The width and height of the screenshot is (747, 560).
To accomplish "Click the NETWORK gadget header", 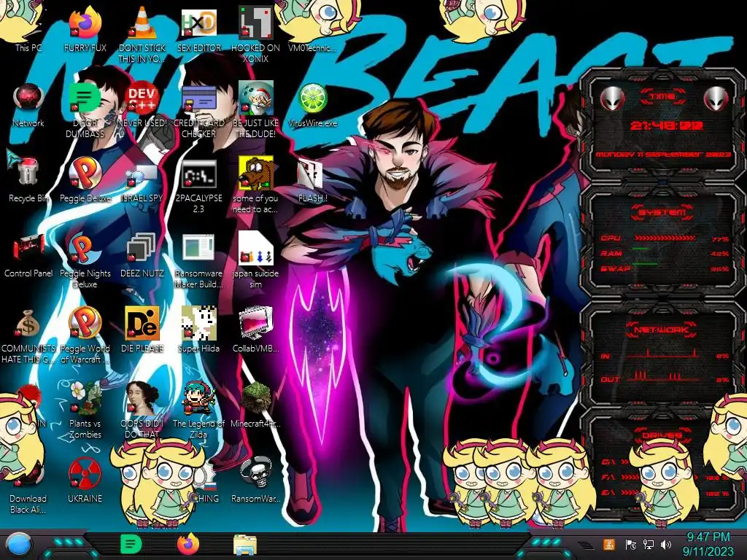I will pos(662,329).
